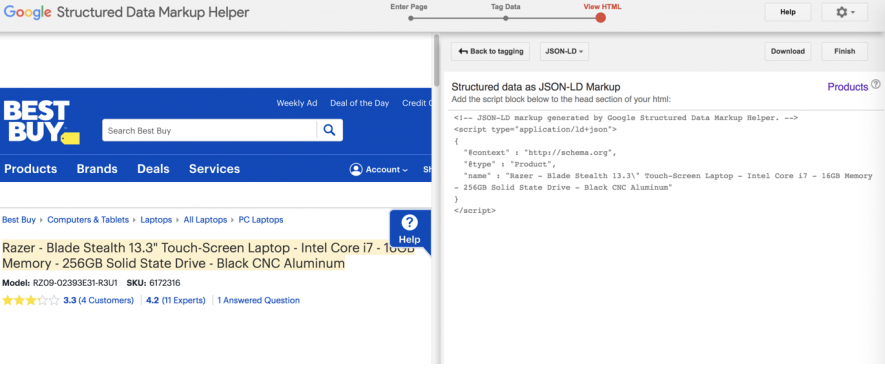Image resolution: width=885 pixels, height=389 pixels.
Task: Click the script type line in the markup
Action: point(536,129)
